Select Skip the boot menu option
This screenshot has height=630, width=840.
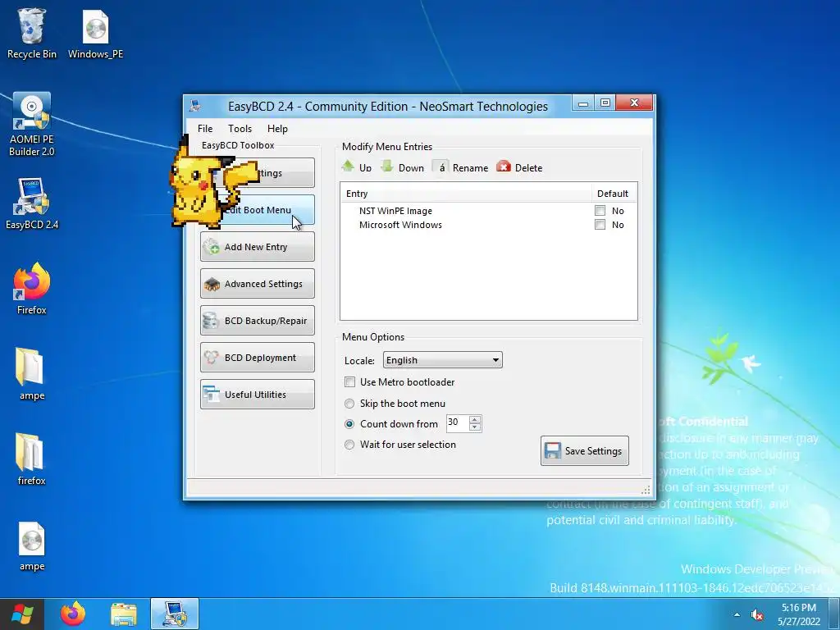tap(349, 404)
